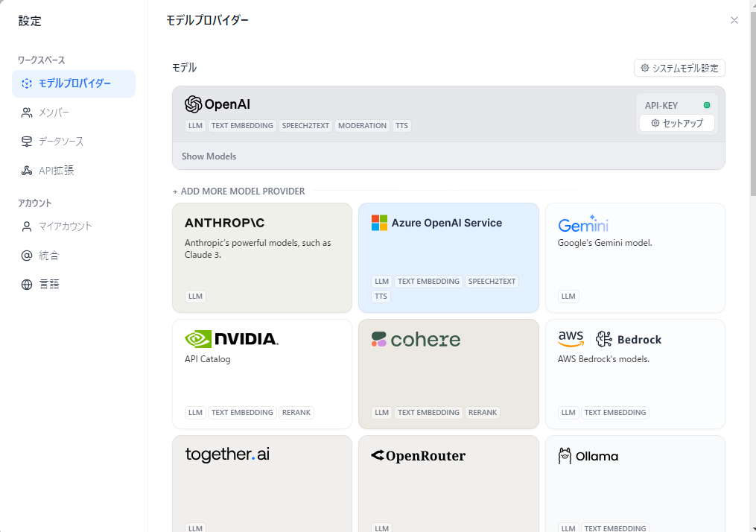The width and height of the screenshot is (756, 532).
Task: Select the Ollama provider card
Action: coord(635,484)
